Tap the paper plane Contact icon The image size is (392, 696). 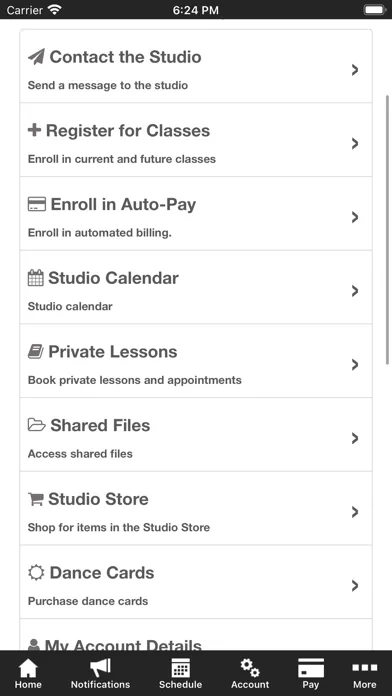coord(36,57)
